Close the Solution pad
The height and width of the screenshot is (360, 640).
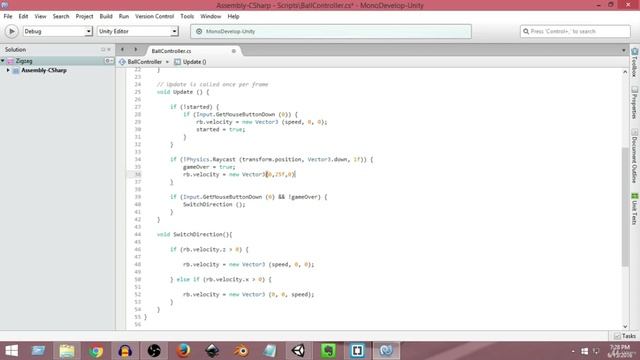click(109, 49)
